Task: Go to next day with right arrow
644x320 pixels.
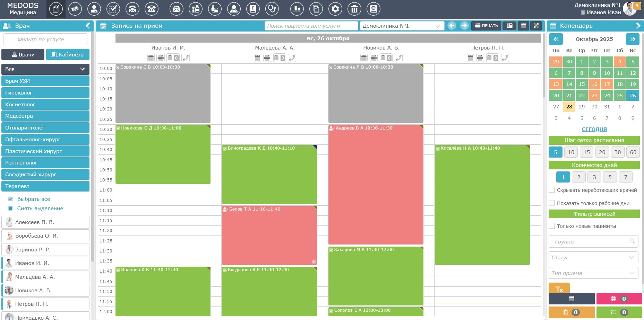Action: (464, 26)
